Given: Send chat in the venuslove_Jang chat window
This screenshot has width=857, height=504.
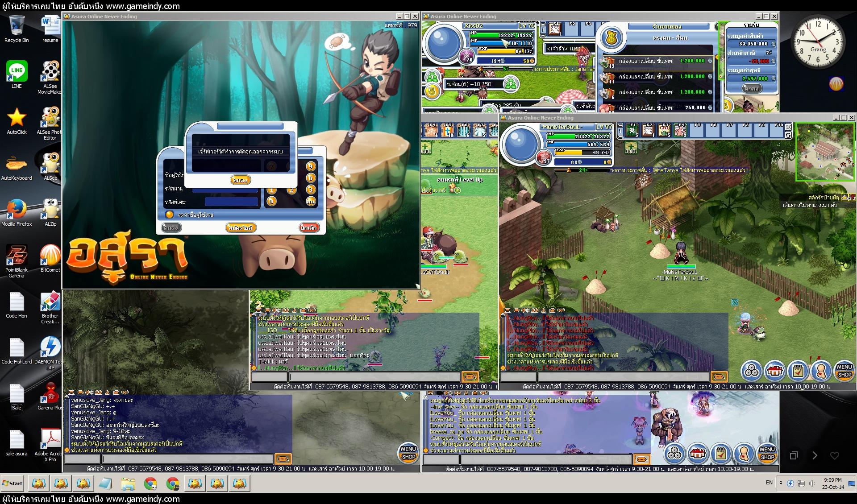Looking at the screenshot, I should [283, 459].
